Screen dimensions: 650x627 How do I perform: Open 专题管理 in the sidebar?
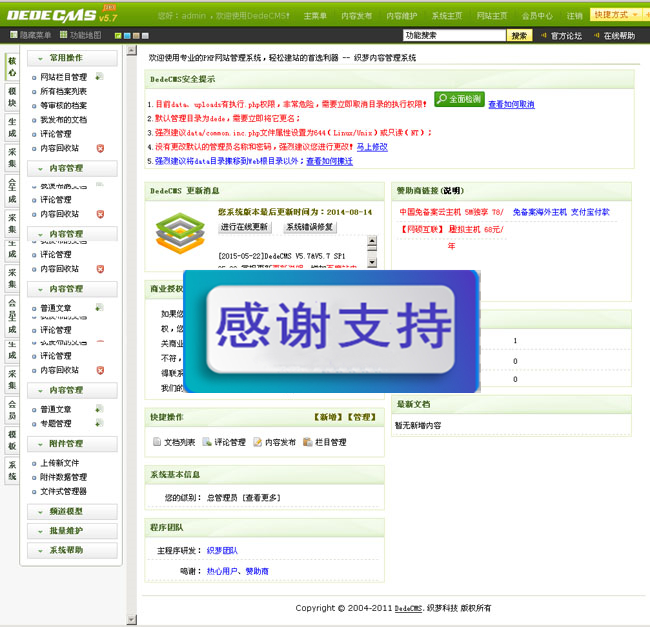coord(56,424)
